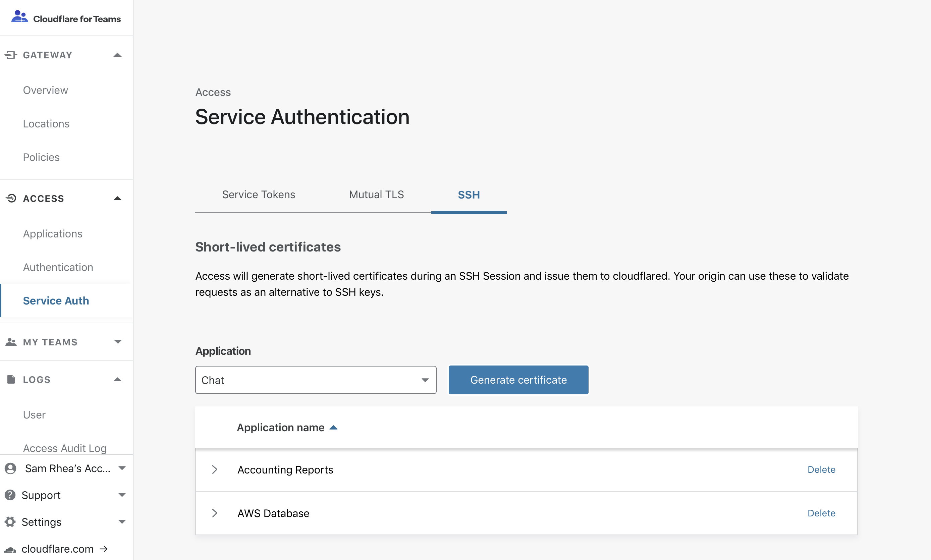Image resolution: width=931 pixels, height=560 pixels.
Task: Click the My Teams people icon
Action: [x=11, y=342]
